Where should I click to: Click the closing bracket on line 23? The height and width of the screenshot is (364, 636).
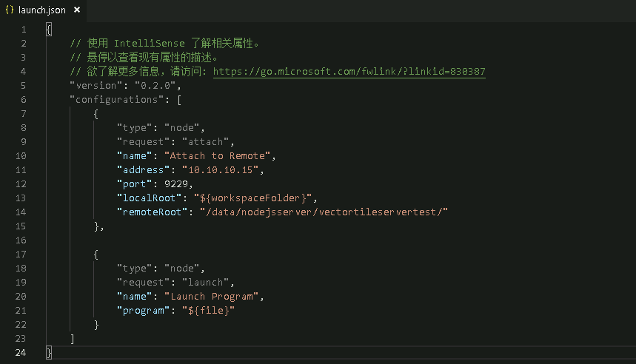tap(73, 339)
